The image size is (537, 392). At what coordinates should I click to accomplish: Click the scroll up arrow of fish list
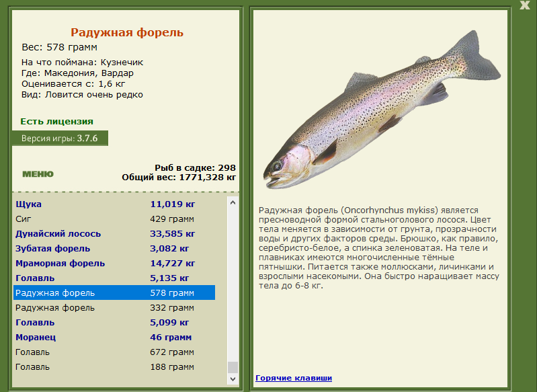pyautogui.click(x=233, y=202)
